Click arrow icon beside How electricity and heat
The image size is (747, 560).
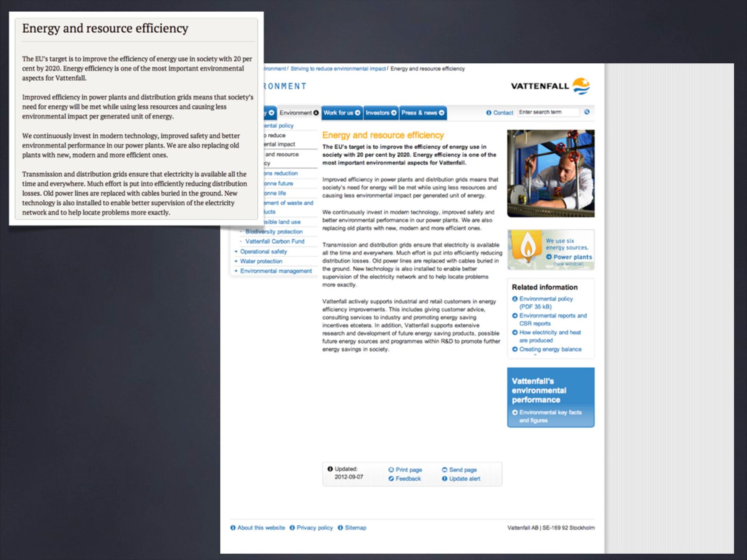(515, 332)
